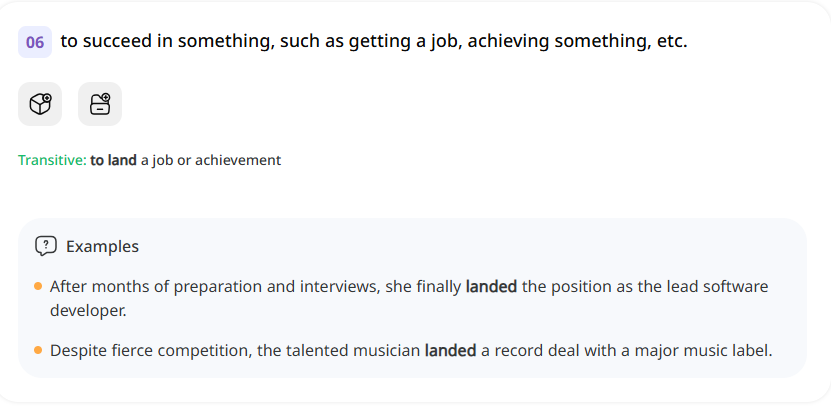Click the purple 06 definition number badge

pyautogui.click(x=35, y=42)
